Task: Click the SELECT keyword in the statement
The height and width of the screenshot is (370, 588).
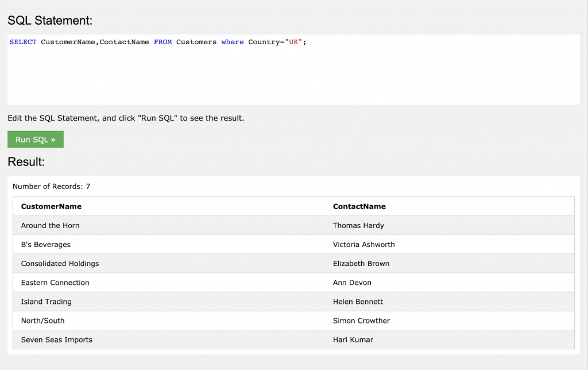Action: 23,42
